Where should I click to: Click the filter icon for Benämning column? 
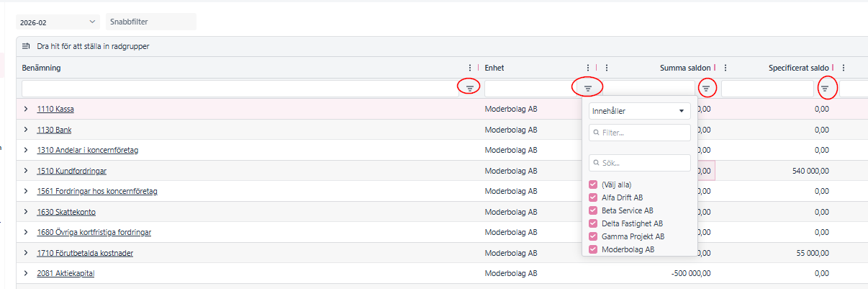tap(469, 88)
